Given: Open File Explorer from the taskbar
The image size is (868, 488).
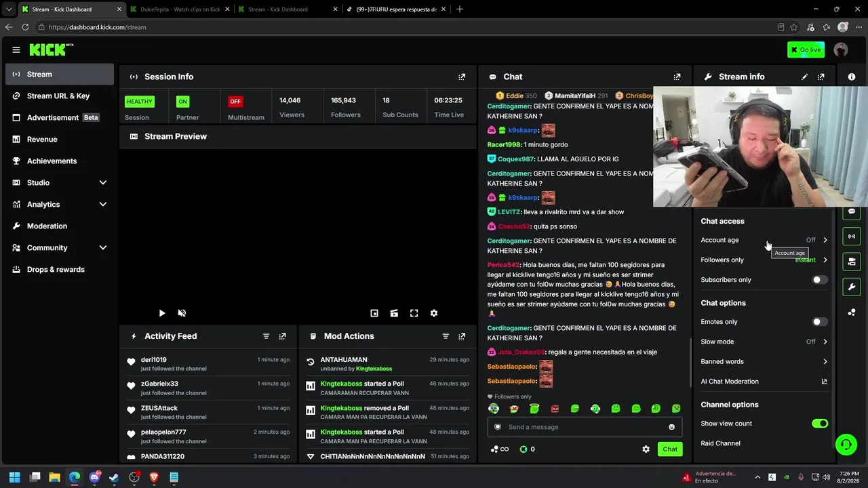Looking at the screenshot, I should [x=55, y=477].
